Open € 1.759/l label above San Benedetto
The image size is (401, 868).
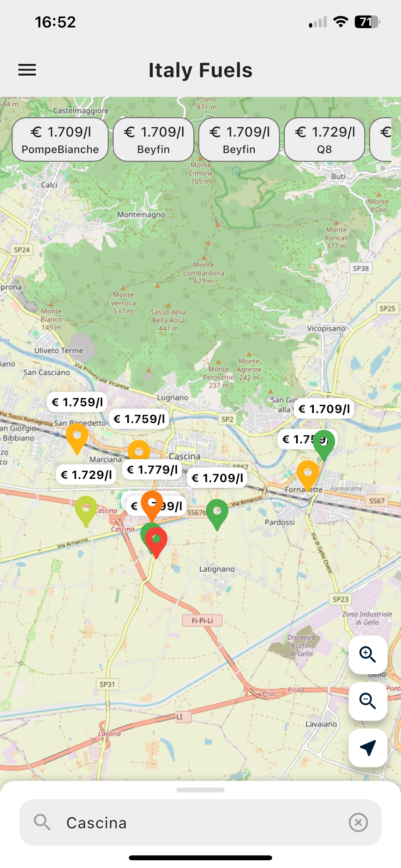77,402
